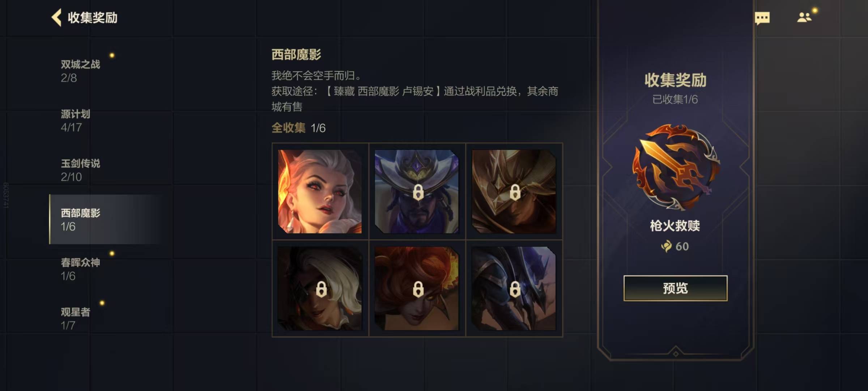Click the 预览 preview button
868x391 pixels.
[x=675, y=288]
